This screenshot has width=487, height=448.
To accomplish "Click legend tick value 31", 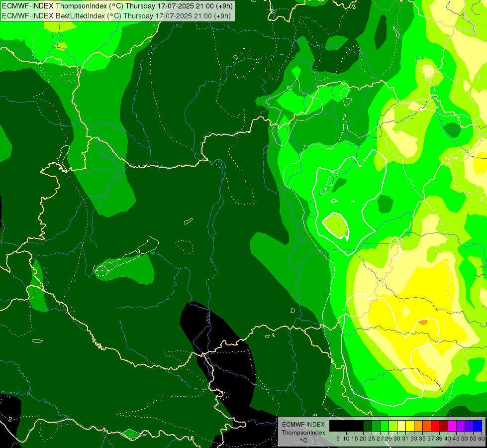I will (405, 439).
